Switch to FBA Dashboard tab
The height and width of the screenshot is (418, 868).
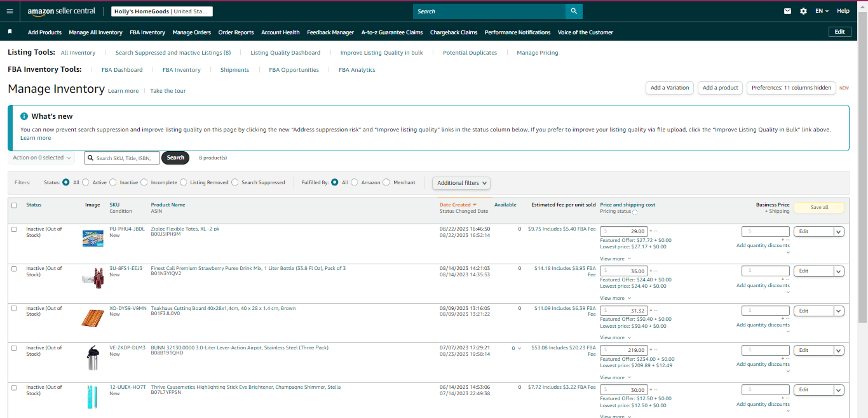tap(122, 70)
